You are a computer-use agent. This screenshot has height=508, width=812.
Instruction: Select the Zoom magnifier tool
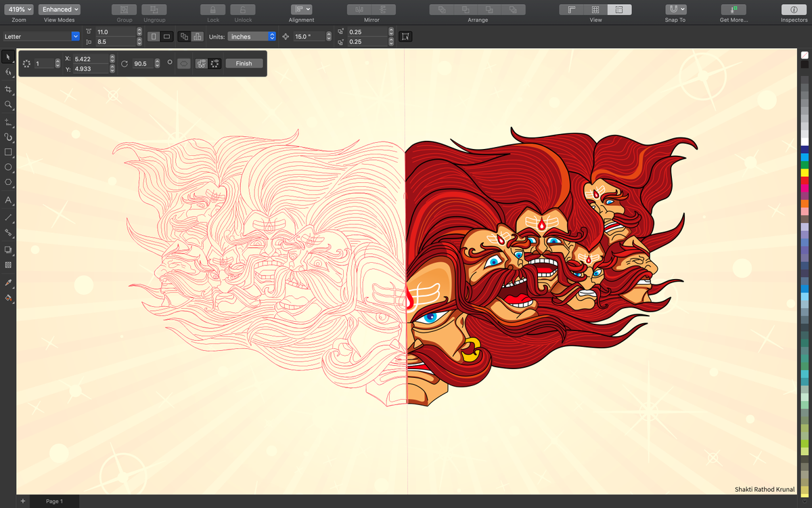coord(8,104)
